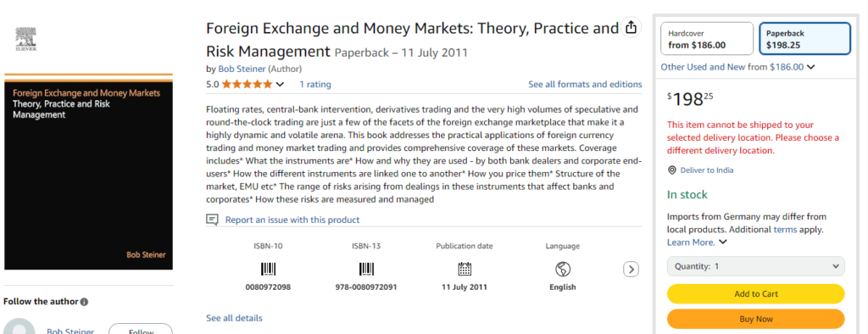Screen dimensions: 868x334
Task: Select the Paperback format option
Action: (804, 39)
